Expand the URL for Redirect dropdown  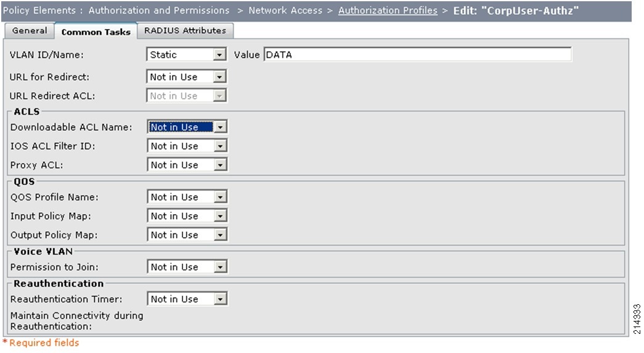(186, 77)
